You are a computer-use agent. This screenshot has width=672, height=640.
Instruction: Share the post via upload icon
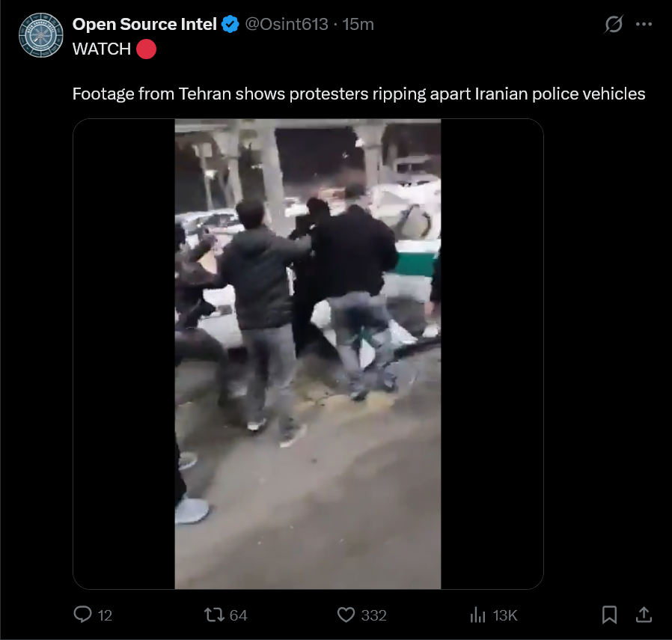[644, 615]
